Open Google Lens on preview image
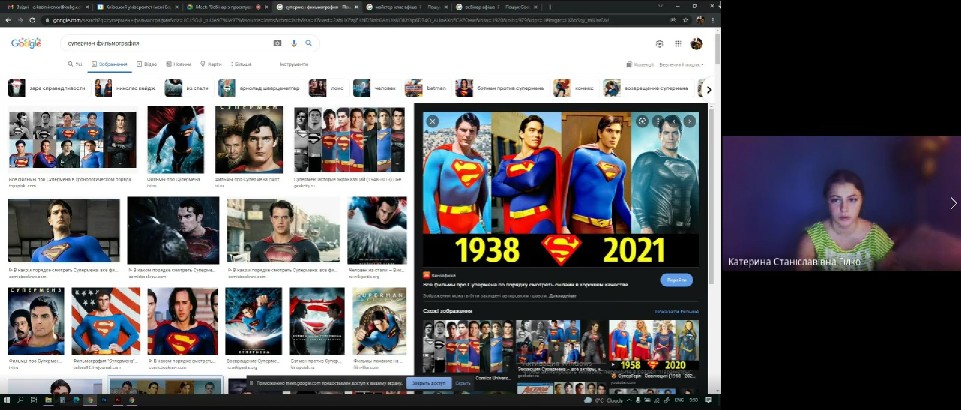 (642, 121)
